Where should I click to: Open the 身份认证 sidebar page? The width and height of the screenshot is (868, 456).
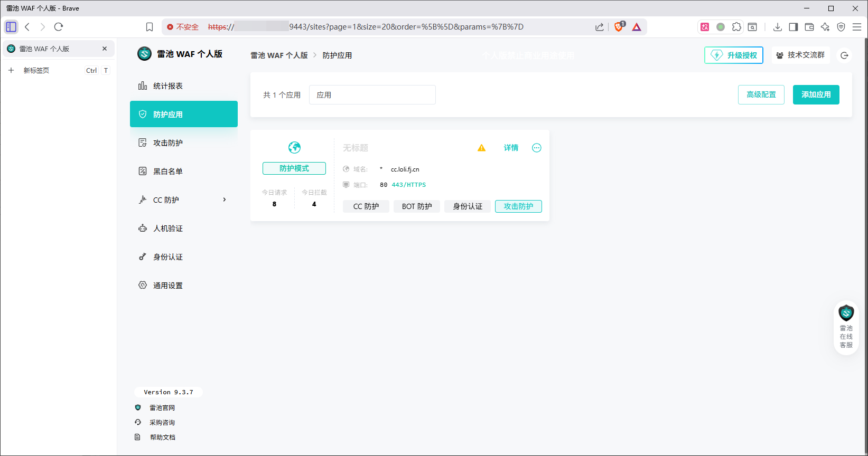click(183, 257)
